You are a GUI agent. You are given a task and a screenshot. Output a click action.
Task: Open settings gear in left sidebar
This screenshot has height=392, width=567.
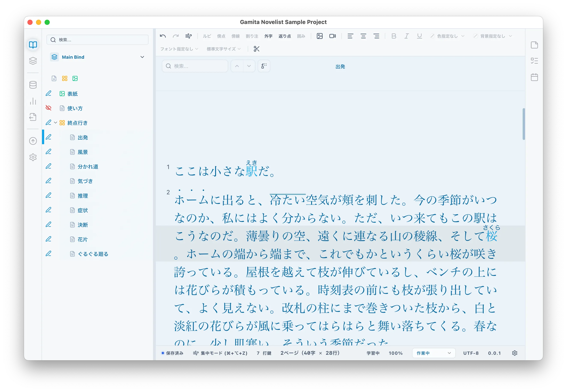point(33,157)
